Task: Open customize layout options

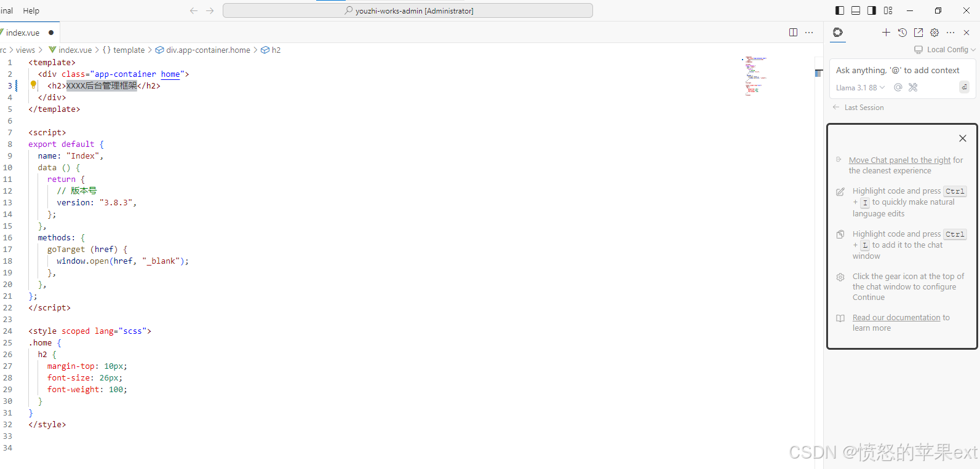Action: 888,10
